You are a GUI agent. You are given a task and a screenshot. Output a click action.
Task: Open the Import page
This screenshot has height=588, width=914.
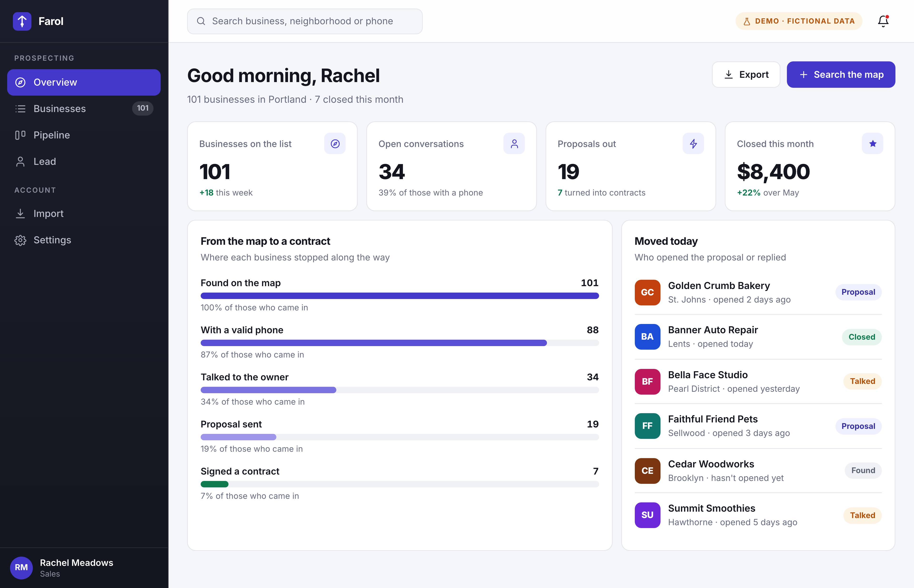84,213
